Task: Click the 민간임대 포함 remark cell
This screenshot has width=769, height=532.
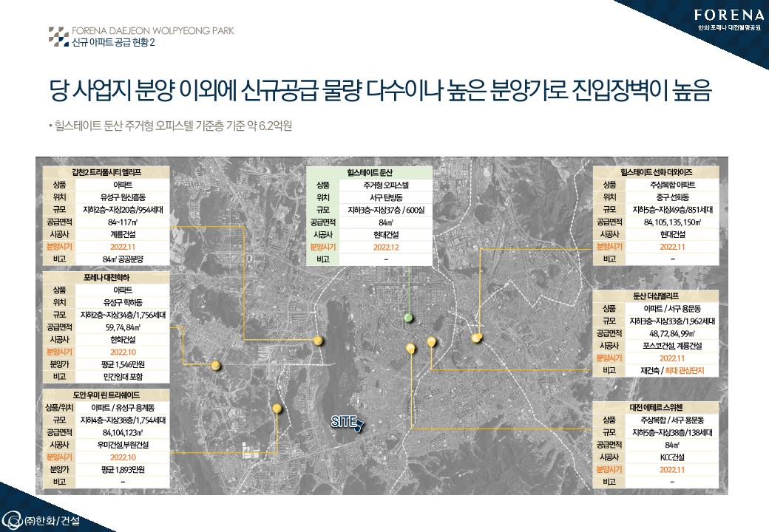Action: 123,377
